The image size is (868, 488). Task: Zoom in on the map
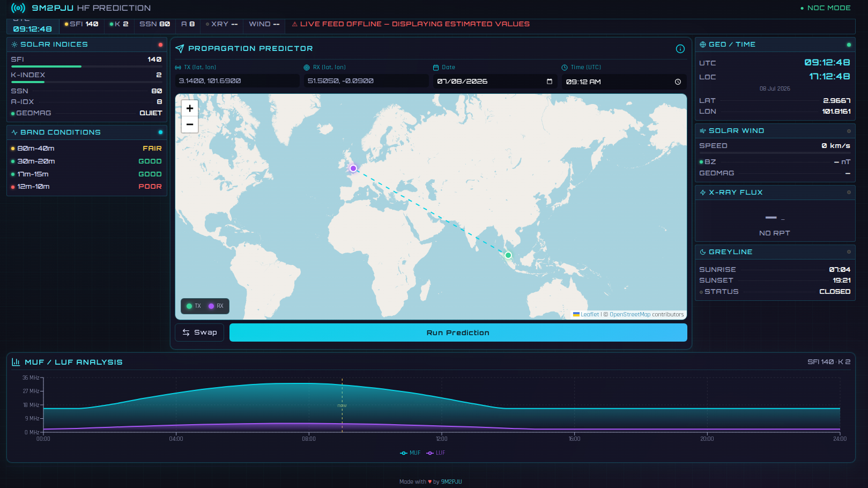190,108
